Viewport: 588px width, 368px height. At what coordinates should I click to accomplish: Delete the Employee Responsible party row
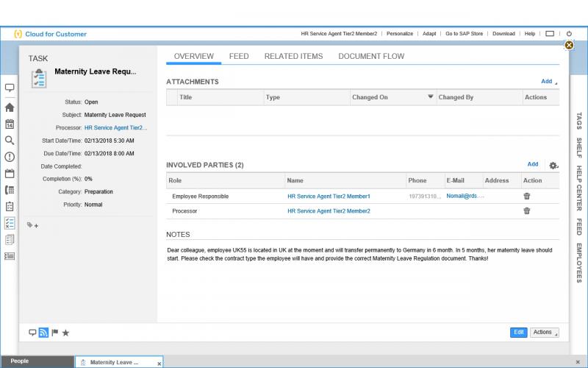pyautogui.click(x=527, y=196)
